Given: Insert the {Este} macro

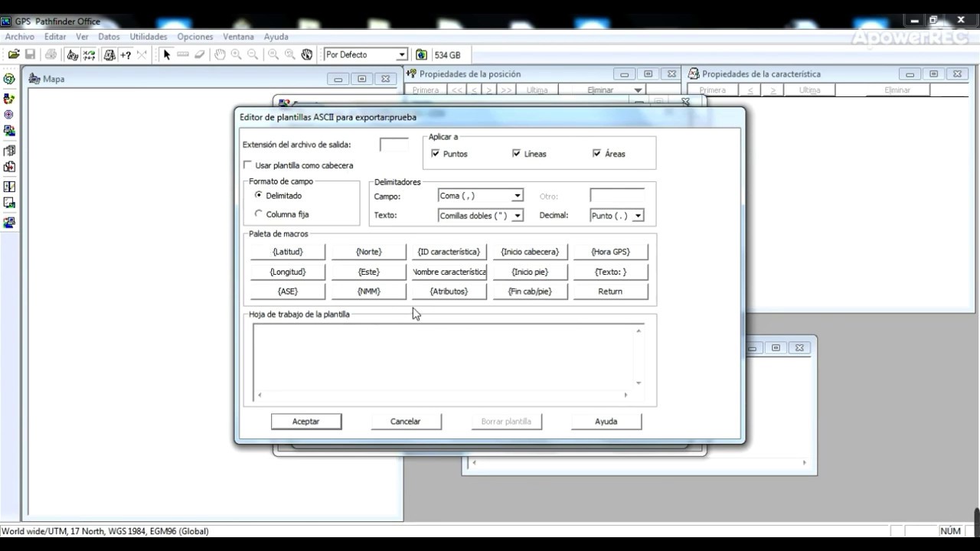Looking at the screenshot, I should 369,272.
